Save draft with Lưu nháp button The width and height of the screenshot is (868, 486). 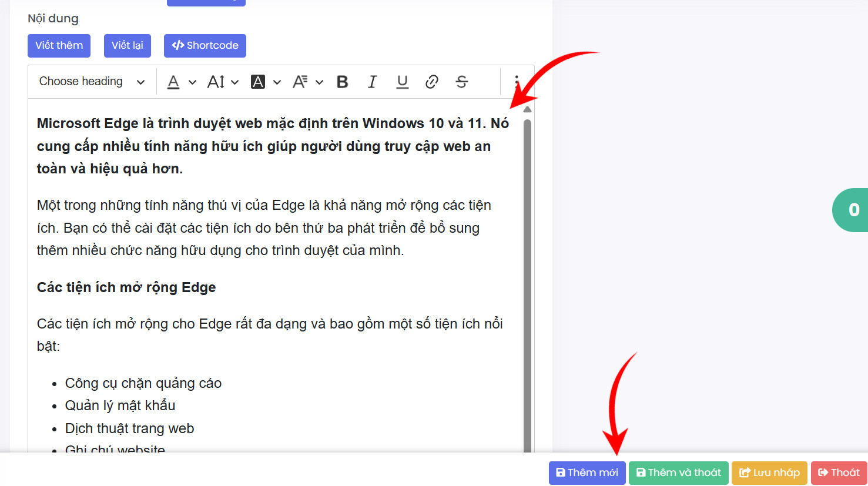coord(769,473)
